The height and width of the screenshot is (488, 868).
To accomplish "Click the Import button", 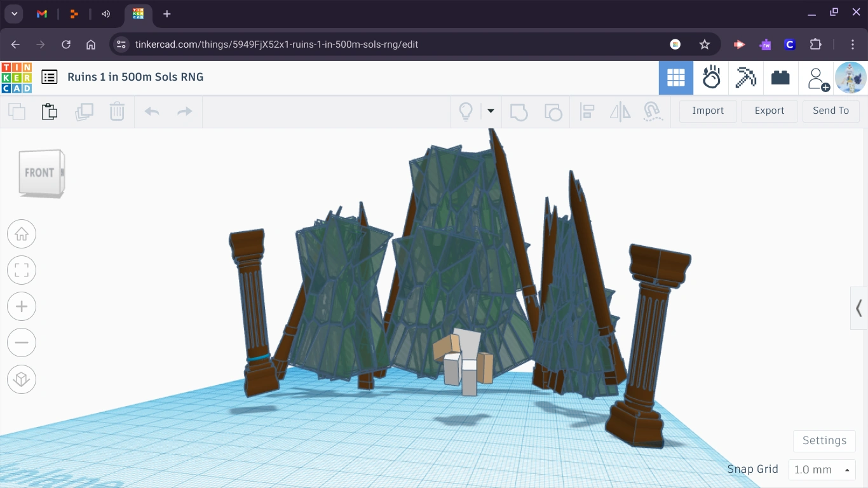I will (x=707, y=111).
